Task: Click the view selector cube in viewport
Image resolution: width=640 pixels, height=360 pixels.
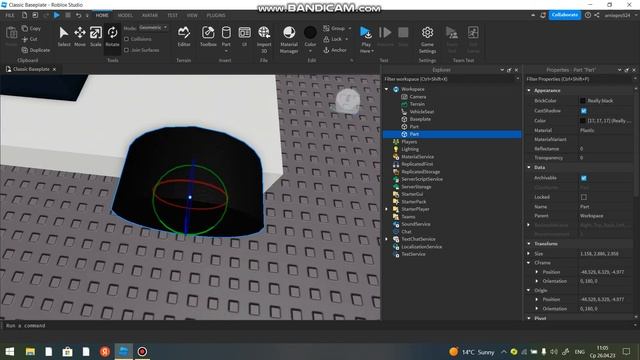Action: pos(348,100)
